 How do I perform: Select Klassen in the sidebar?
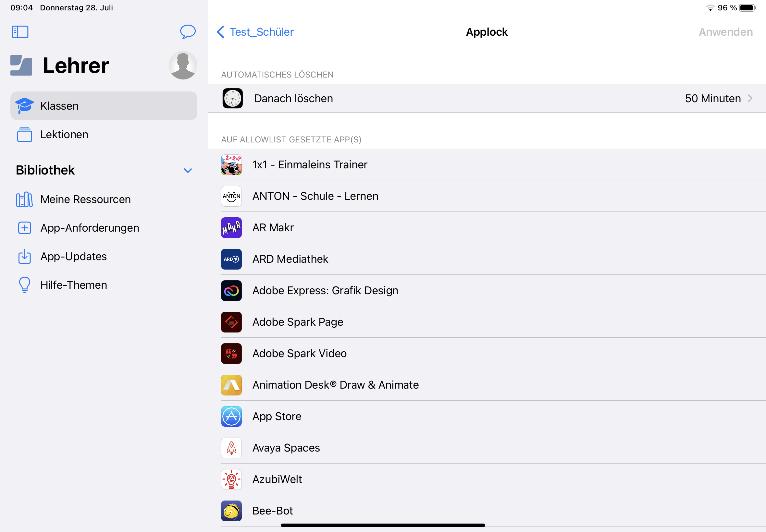(104, 106)
